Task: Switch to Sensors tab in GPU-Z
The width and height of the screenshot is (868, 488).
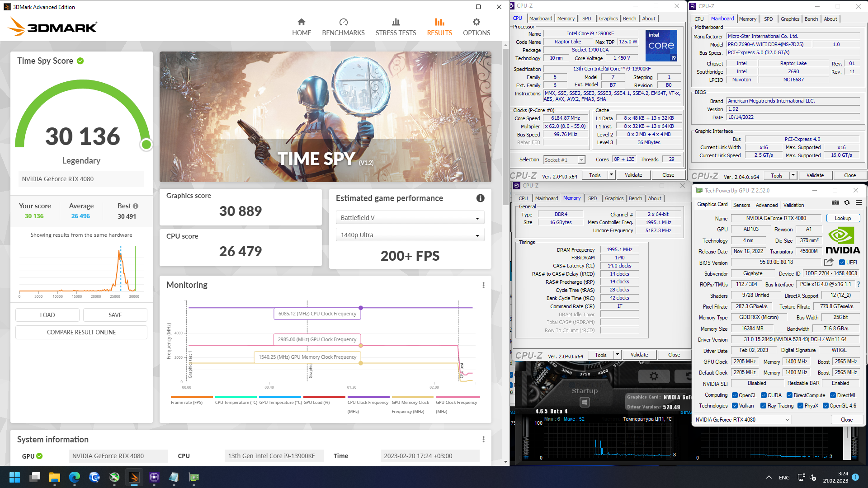Action: (x=741, y=205)
